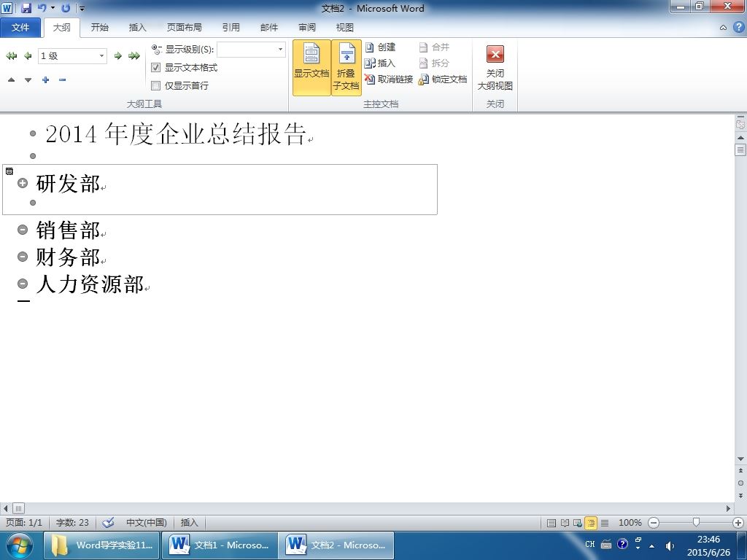Minimize the ribbon with caret icon
This screenshot has height=560, width=747.
[x=723, y=28]
